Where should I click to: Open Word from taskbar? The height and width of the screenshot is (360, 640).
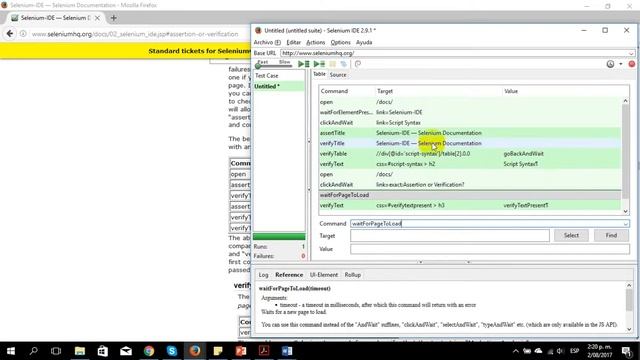coord(287,351)
